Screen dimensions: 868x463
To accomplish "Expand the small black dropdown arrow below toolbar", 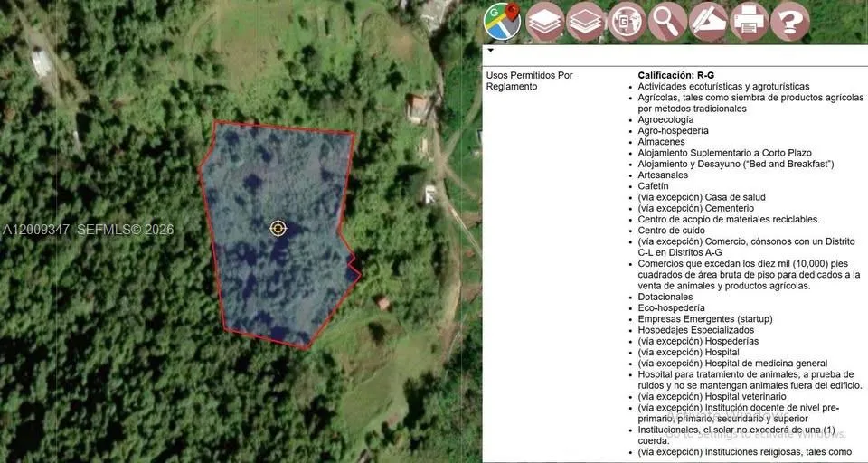I will click(490, 50).
